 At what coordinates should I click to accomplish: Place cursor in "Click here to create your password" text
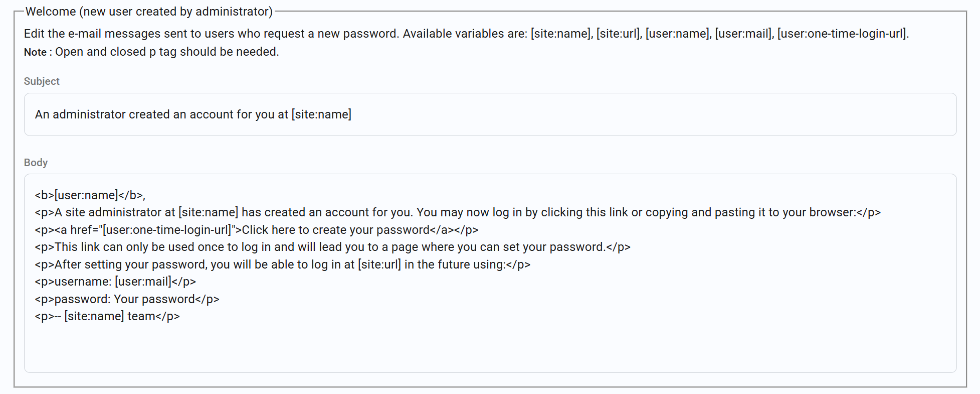[x=336, y=230]
